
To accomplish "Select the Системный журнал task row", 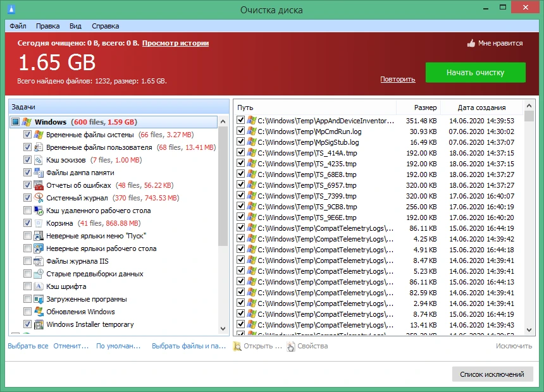I will [x=114, y=198].
